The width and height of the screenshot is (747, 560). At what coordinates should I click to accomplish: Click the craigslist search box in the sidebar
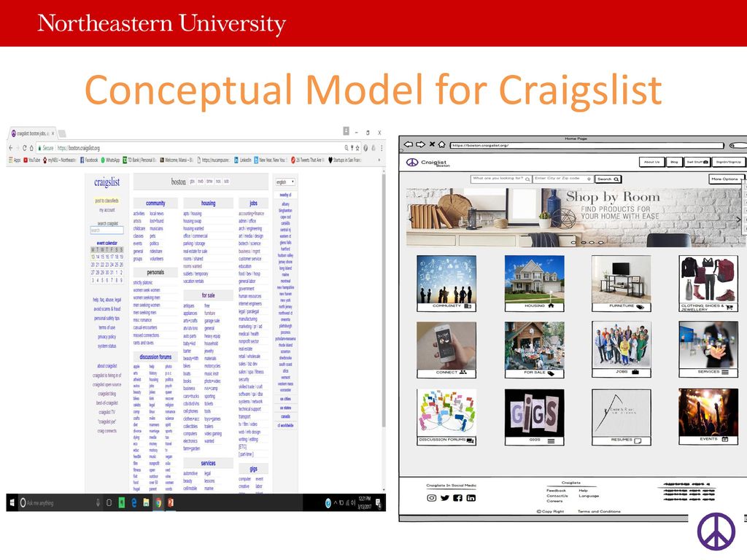pyautogui.click(x=107, y=230)
